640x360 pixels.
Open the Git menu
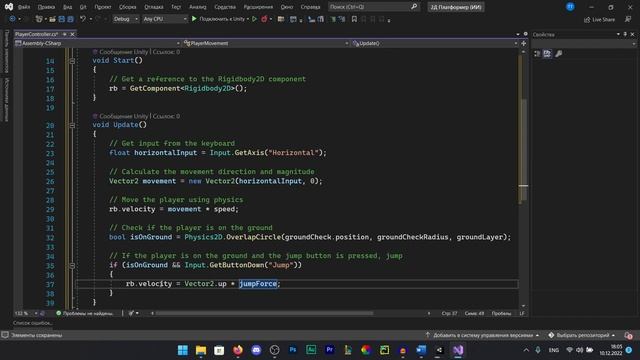[x=83, y=7]
